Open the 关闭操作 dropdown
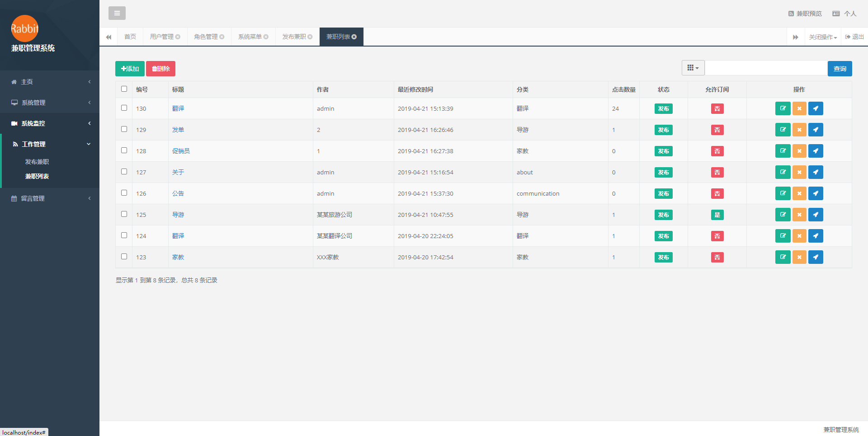The image size is (868, 436). coord(823,37)
